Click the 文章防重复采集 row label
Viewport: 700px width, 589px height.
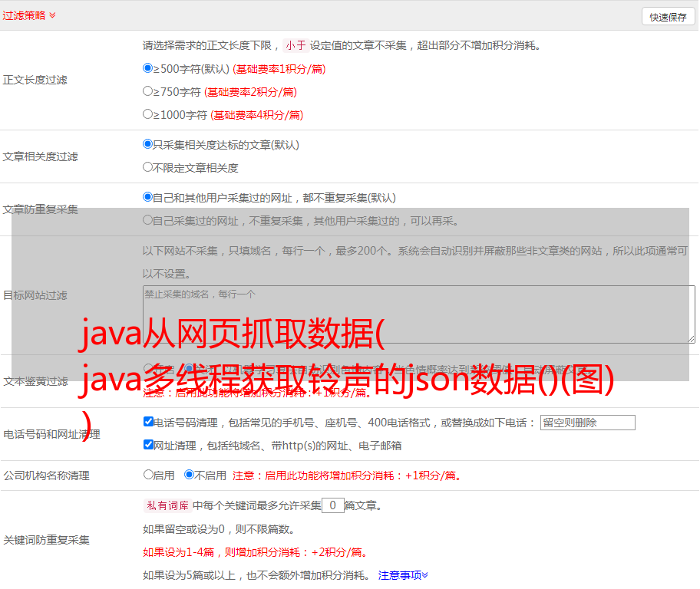40,209
